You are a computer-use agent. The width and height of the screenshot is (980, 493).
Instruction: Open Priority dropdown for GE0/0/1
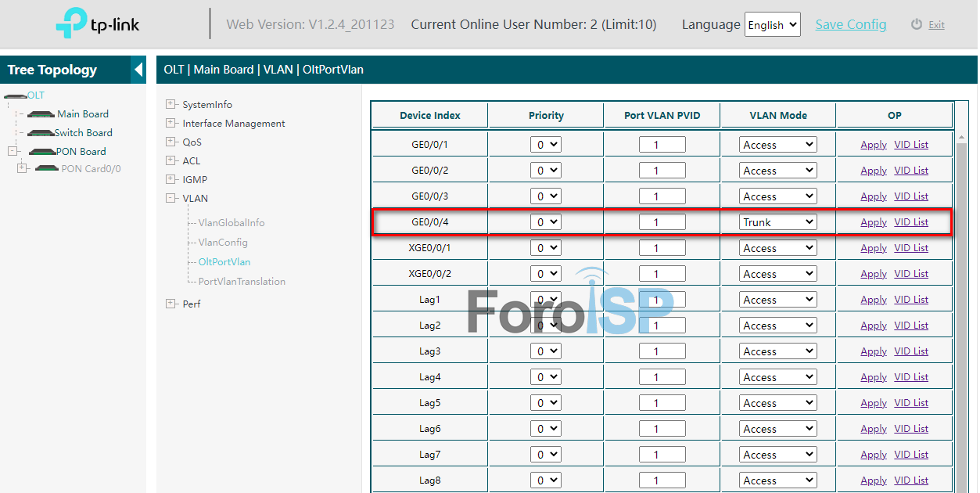click(x=546, y=145)
